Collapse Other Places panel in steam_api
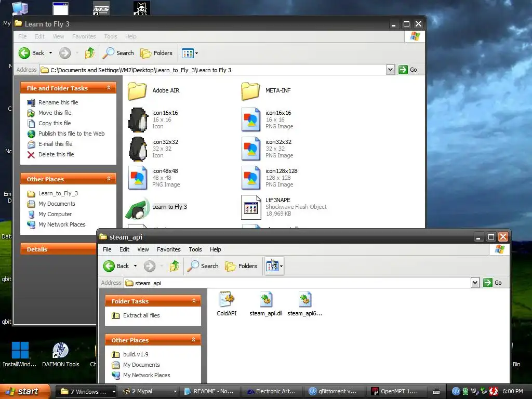Image resolution: width=532 pixels, height=399 pixels. [x=194, y=340]
